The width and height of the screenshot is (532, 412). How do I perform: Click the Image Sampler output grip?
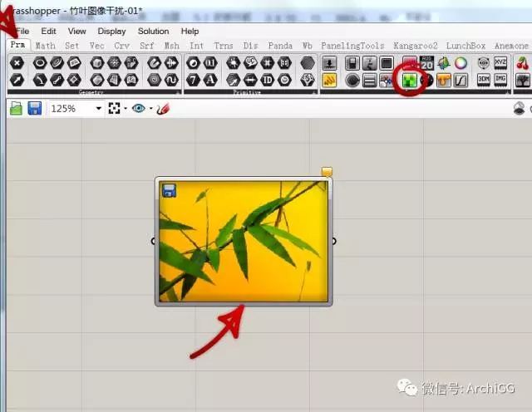click(x=334, y=241)
